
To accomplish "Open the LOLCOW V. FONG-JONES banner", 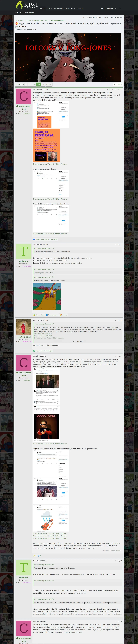I will pos(68,58).
